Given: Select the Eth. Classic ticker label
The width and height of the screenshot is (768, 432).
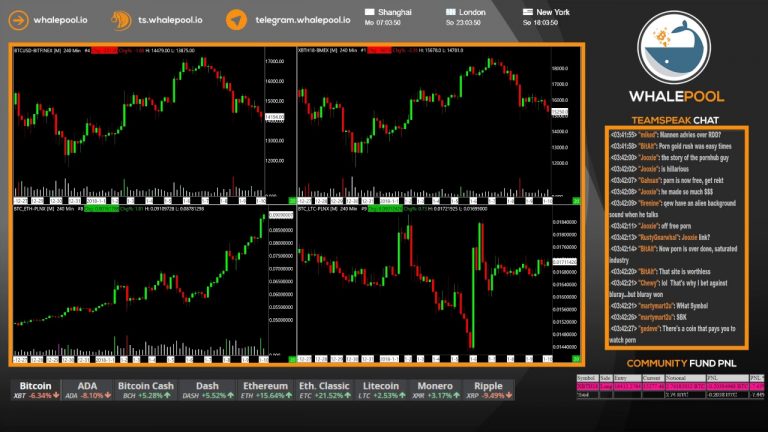Looking at the screenshot, I should tap(324, 386).
